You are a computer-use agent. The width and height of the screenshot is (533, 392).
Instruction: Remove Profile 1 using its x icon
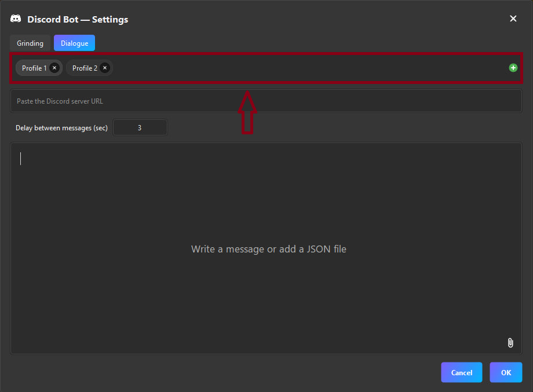54,67
